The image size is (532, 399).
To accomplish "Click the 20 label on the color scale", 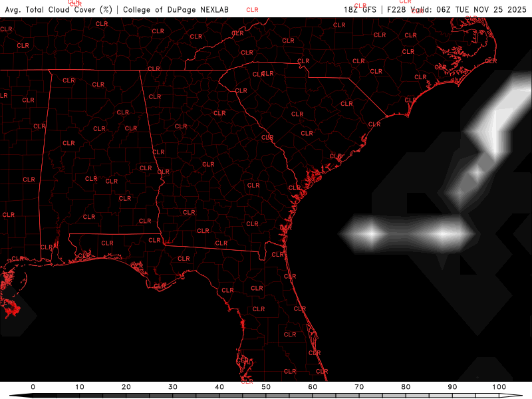I will (126, 387).
